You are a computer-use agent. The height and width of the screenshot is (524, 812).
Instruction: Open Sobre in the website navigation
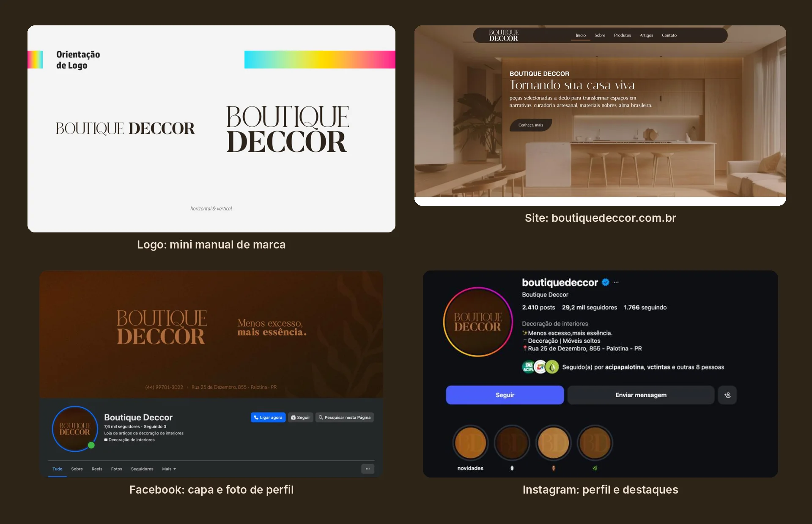tap(600, 35)
